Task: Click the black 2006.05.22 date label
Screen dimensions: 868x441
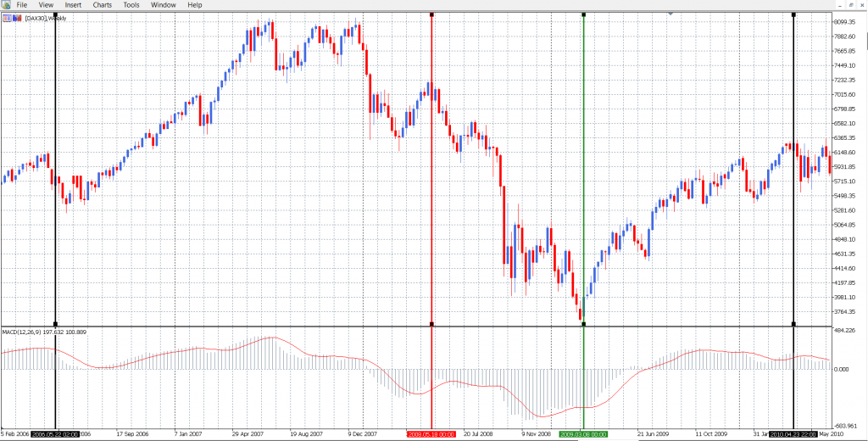Action: pyautogui.click(x=55, y=434)
